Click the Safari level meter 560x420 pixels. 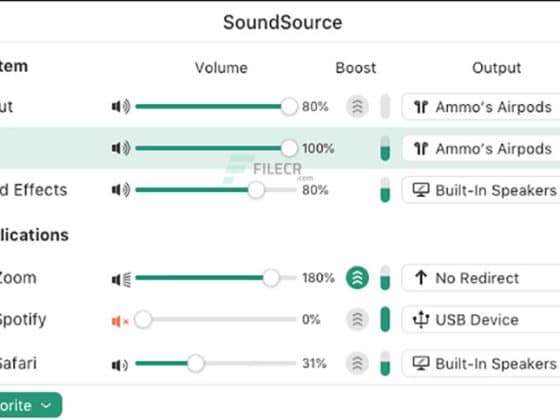pos(385,364)
